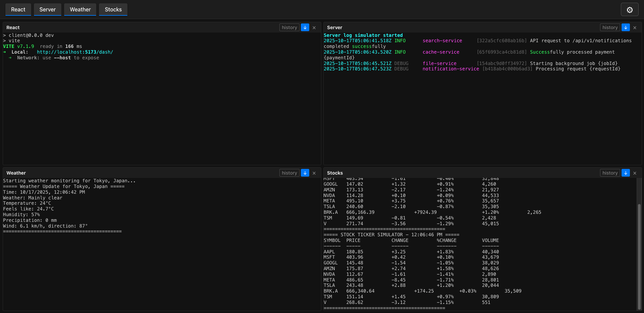
Task: Switch to the Weather tab
Action: tap(80, 9)
